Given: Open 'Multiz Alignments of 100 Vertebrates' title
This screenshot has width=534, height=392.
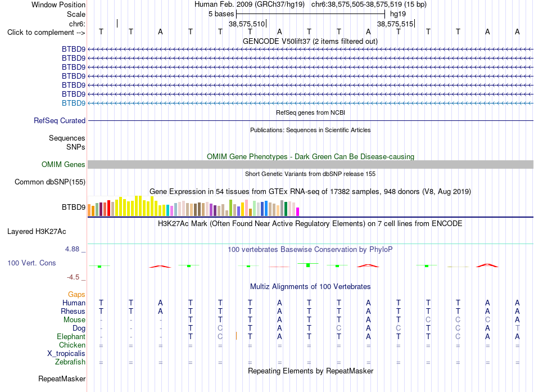Looking at the screenshot, I should point(310,287).
